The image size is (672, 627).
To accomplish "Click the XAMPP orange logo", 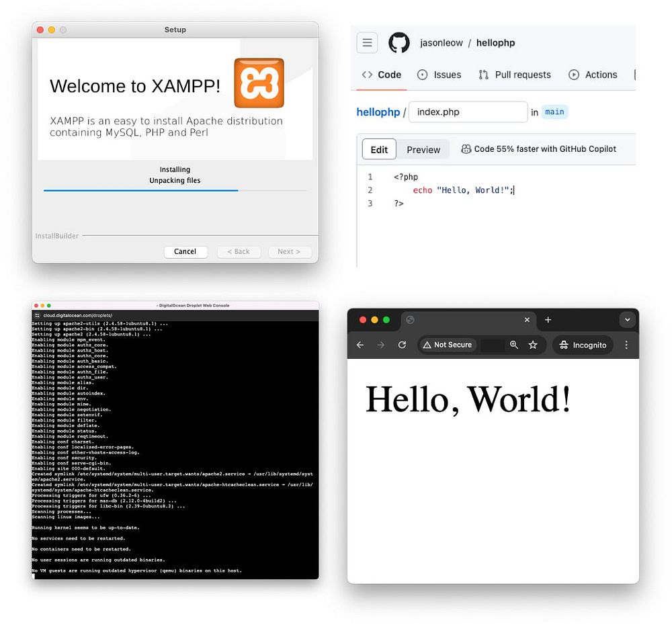I will pos(259,83).
